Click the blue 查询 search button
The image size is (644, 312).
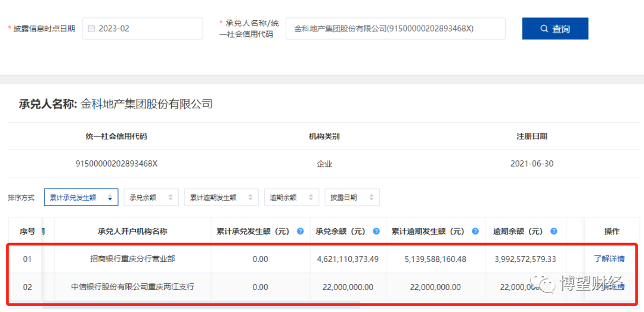(x=555, y=29)
